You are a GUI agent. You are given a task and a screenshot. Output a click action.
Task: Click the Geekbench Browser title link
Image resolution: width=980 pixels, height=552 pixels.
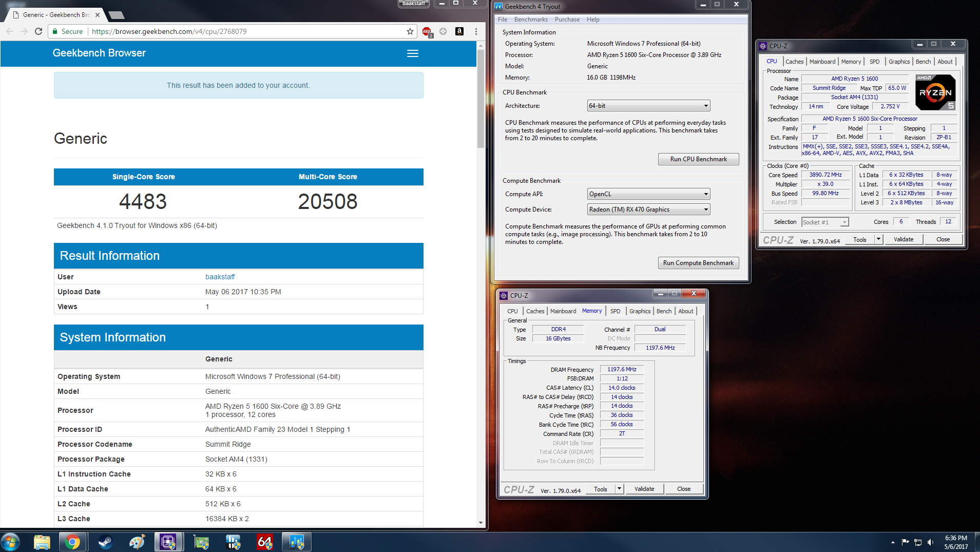[99, 53]
